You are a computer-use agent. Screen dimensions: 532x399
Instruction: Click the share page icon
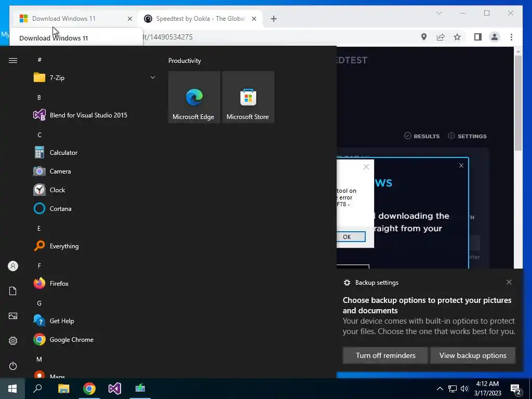441,37
